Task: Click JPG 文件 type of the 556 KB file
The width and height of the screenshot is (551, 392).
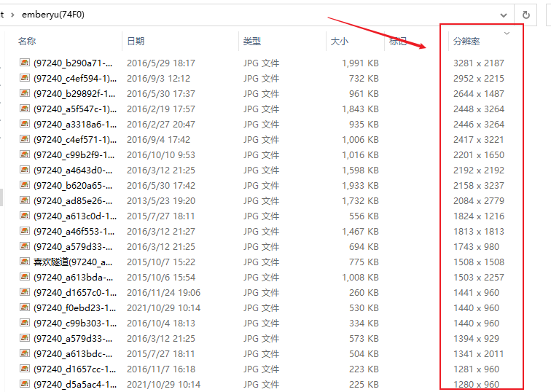Action: (261, 216)
